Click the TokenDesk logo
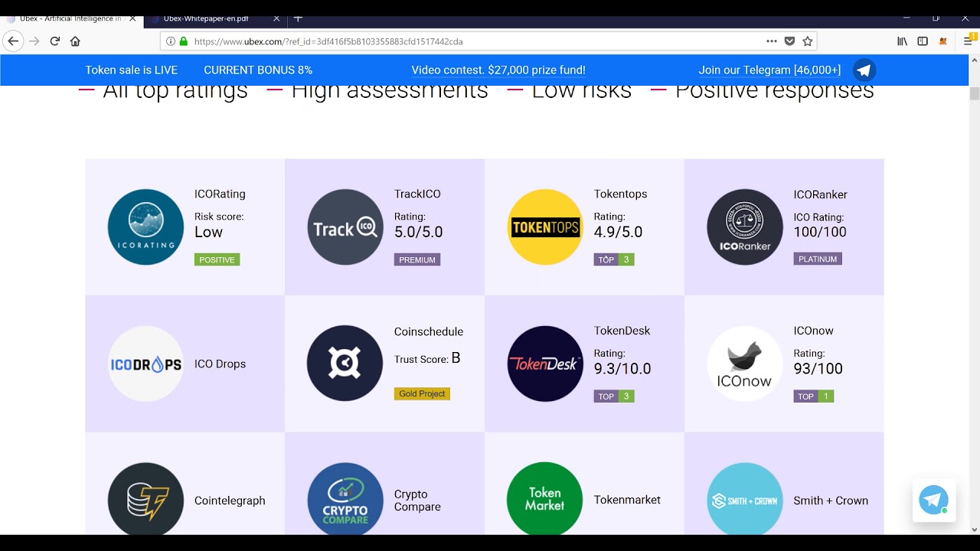Image resolution: width=980 pixels, height=551 pixels. coord(545,364)
